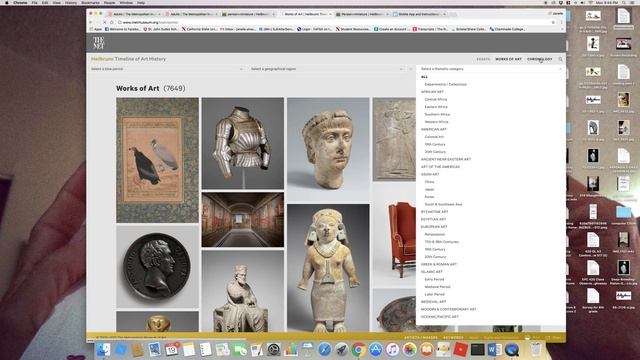Open iBooks in the Dock
640x360 pixels.
click(x=426, y=349)
